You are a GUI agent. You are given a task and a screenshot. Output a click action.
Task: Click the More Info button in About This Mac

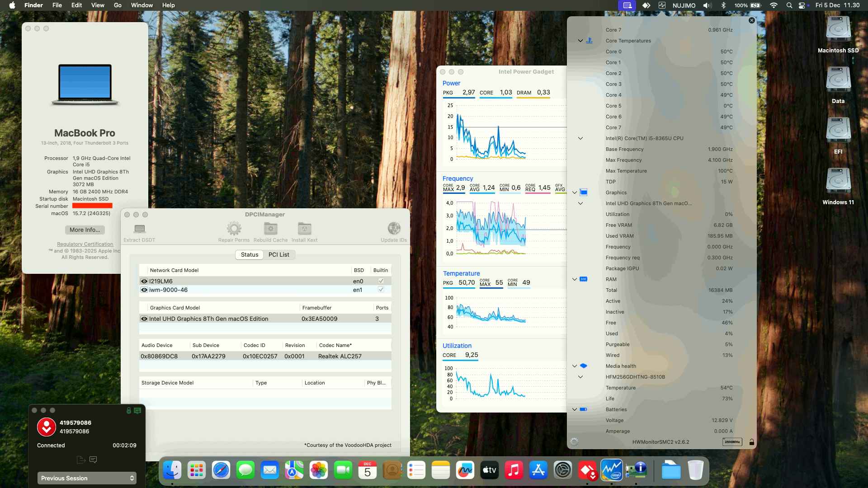coord(85,230)
